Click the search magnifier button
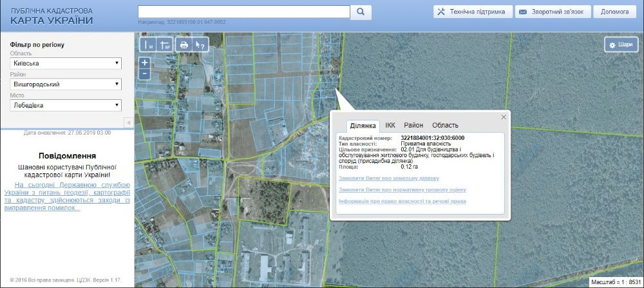The height and width of the screenshot is (288, 644). (x=361, y=12)
